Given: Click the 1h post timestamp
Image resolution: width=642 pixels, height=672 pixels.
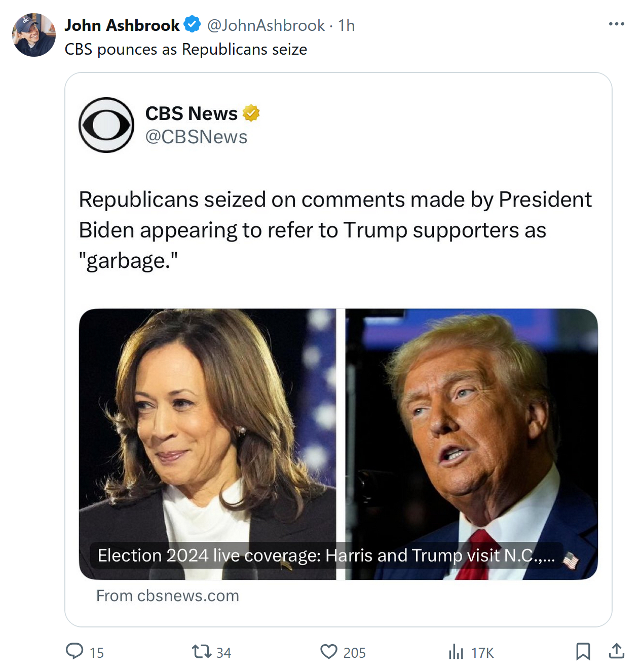Looking at the screenshot, I should 347,25.
